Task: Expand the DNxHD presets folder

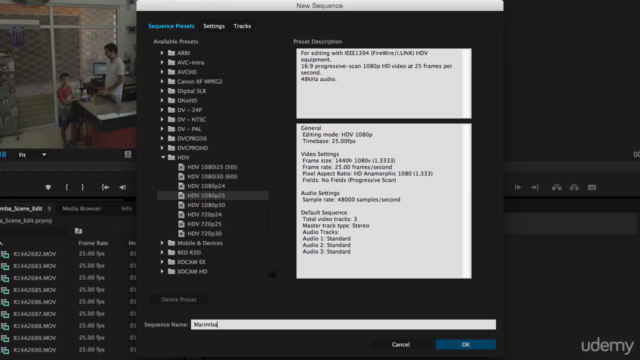Action: (162, 100)
